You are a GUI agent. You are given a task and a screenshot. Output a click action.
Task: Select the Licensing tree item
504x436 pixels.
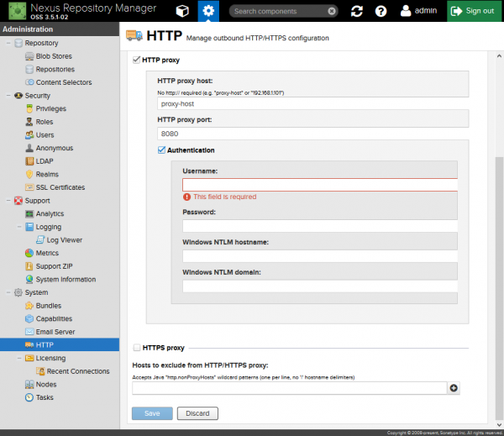[50, 358]
